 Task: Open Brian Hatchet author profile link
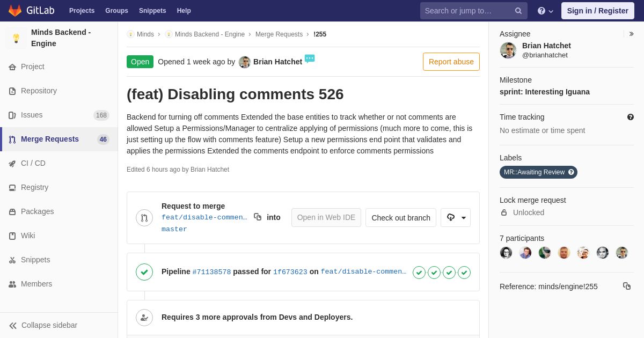(277, 62)
